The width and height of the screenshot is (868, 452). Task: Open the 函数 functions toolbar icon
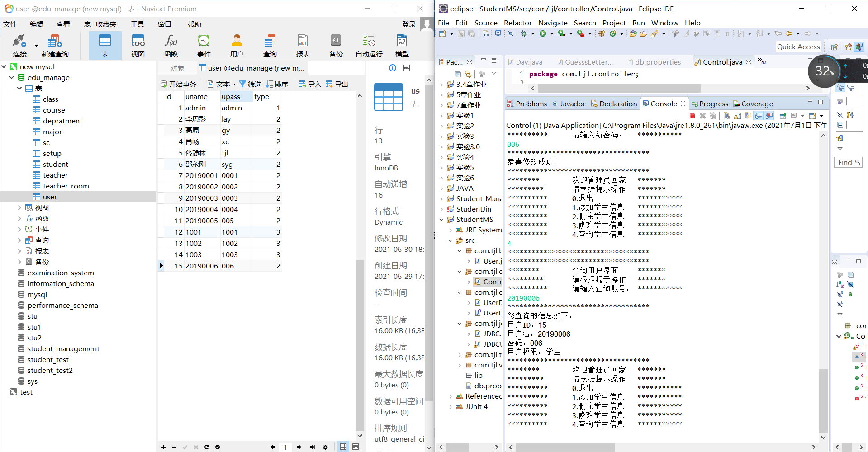(x=171, y=45)
